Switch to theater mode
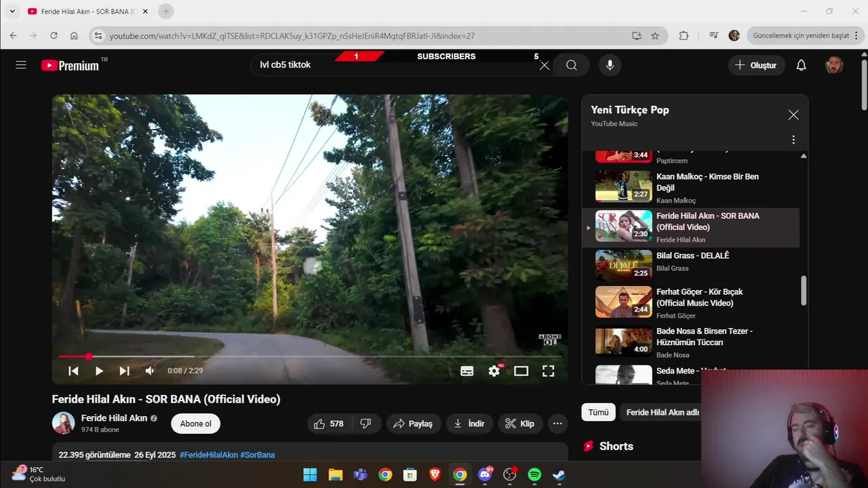The width and height of the screenshot is (868, 488). [521, 371]
